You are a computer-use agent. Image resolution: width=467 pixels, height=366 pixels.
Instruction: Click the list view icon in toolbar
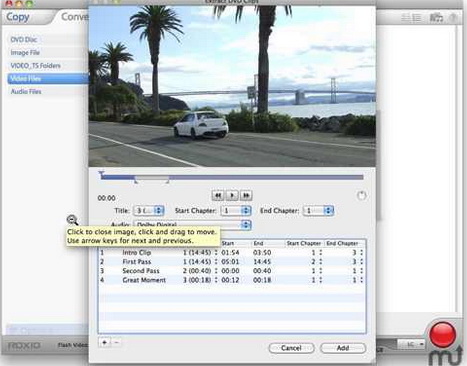click(411, 17)
